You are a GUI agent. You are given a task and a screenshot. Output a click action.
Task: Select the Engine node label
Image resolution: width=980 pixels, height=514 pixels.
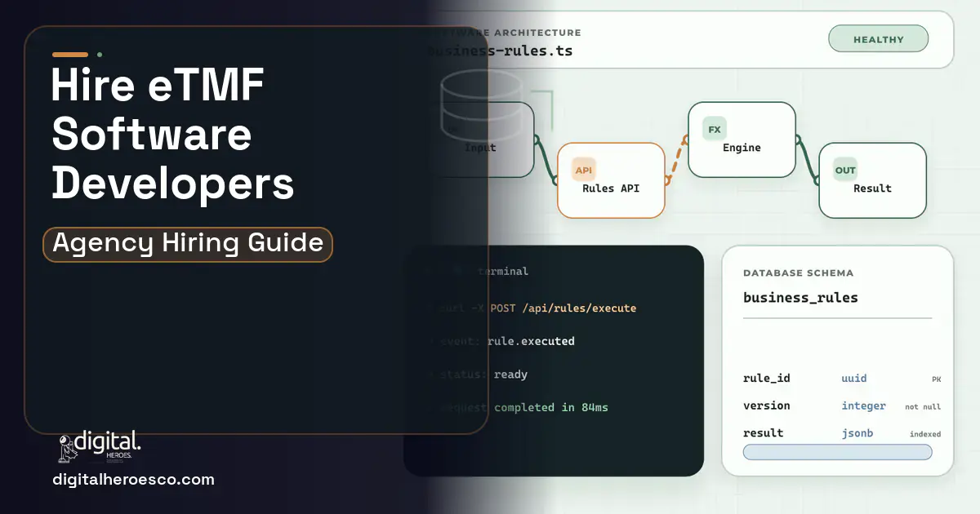click(742, 148)
